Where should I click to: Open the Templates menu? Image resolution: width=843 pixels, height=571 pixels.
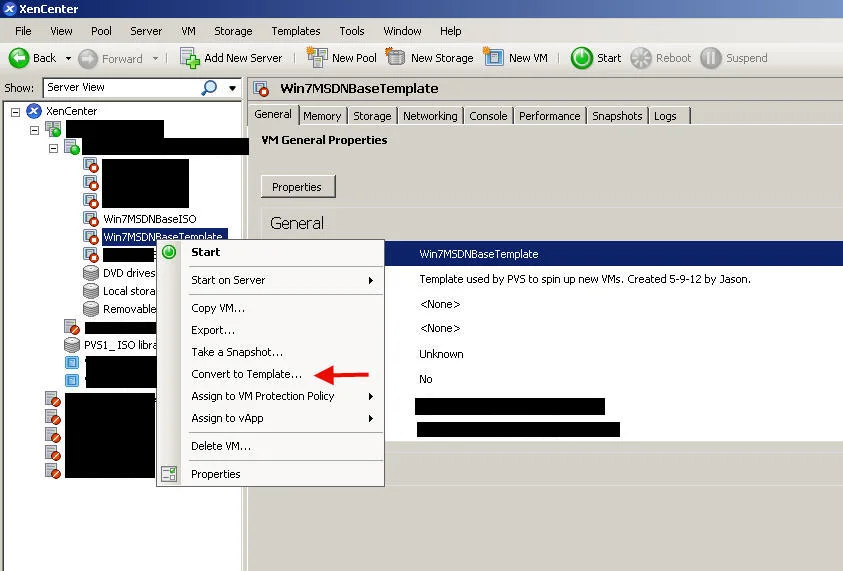(x=296, y=31)
